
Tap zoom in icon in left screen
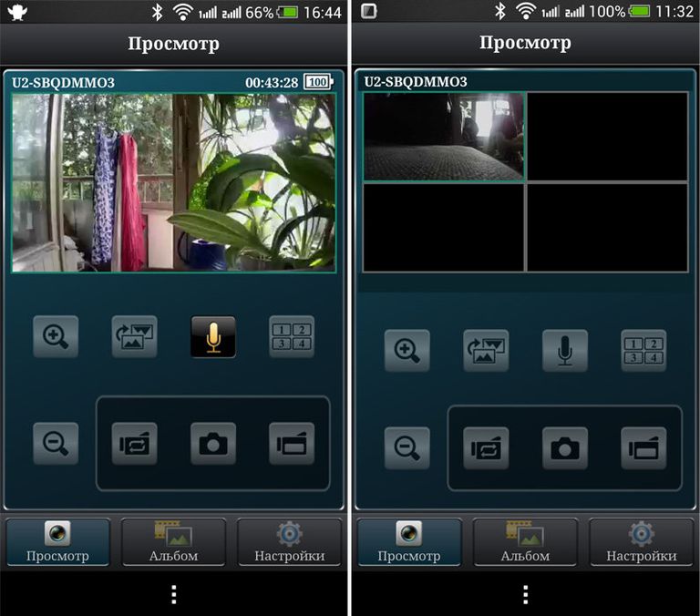tap(56, 336)
